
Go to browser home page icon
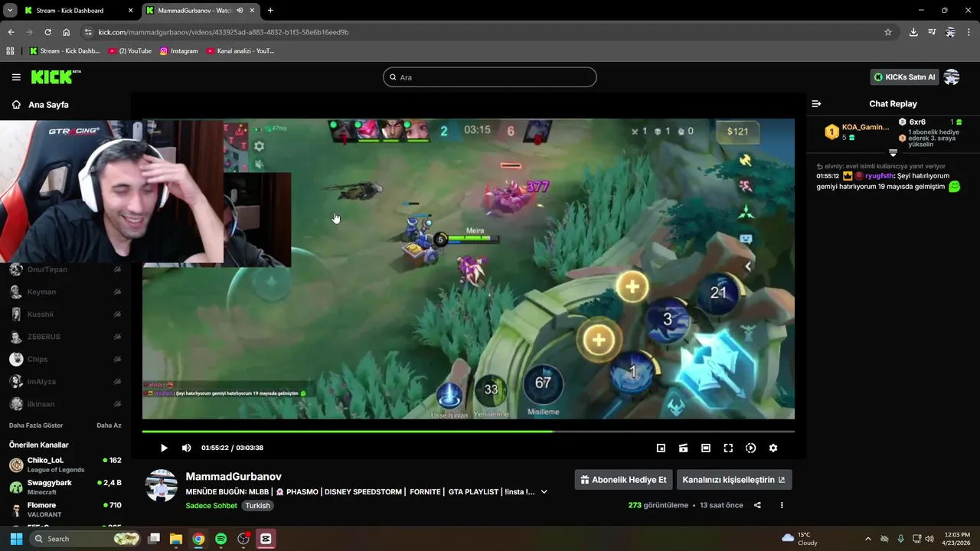[x=67, y=32]
